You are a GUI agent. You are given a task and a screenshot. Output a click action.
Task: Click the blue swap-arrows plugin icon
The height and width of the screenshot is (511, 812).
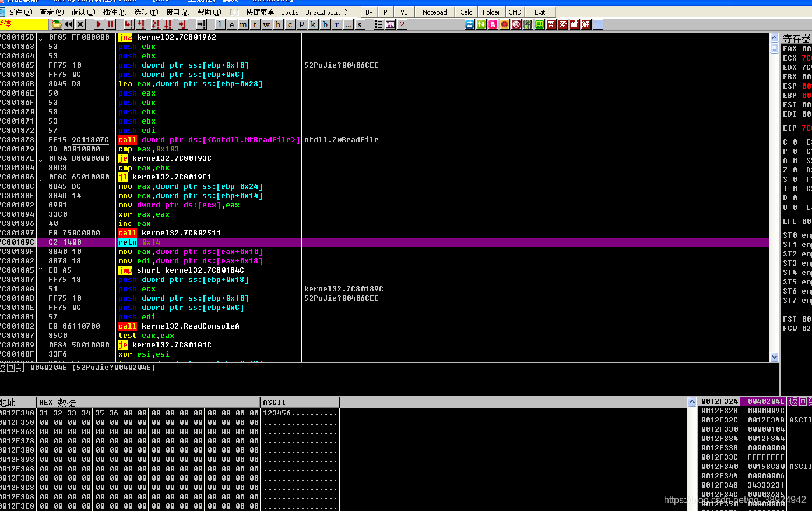click(470, 24)
